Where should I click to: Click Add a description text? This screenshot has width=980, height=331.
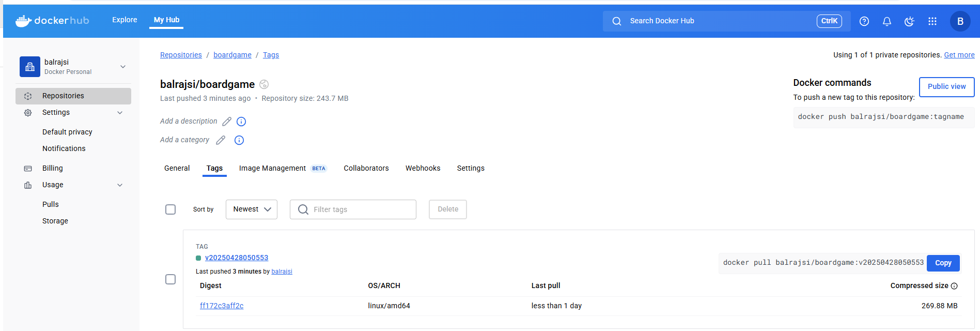click(189, 122)
